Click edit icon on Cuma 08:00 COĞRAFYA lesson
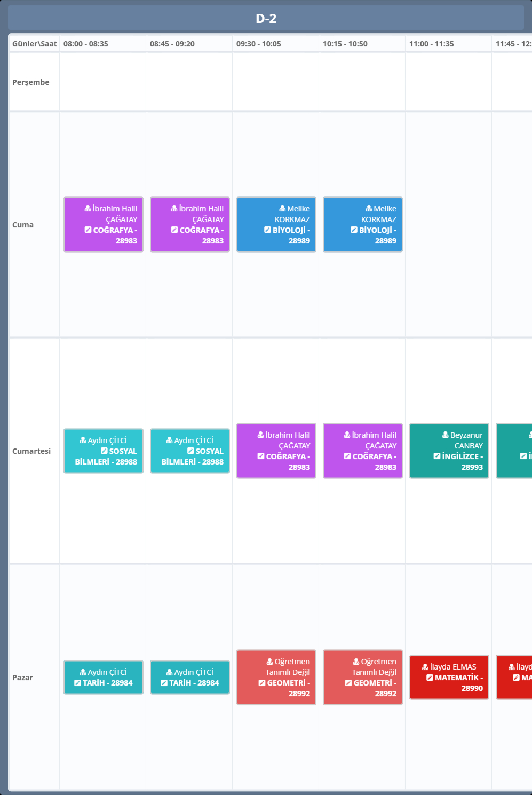 tap(88, 230)
